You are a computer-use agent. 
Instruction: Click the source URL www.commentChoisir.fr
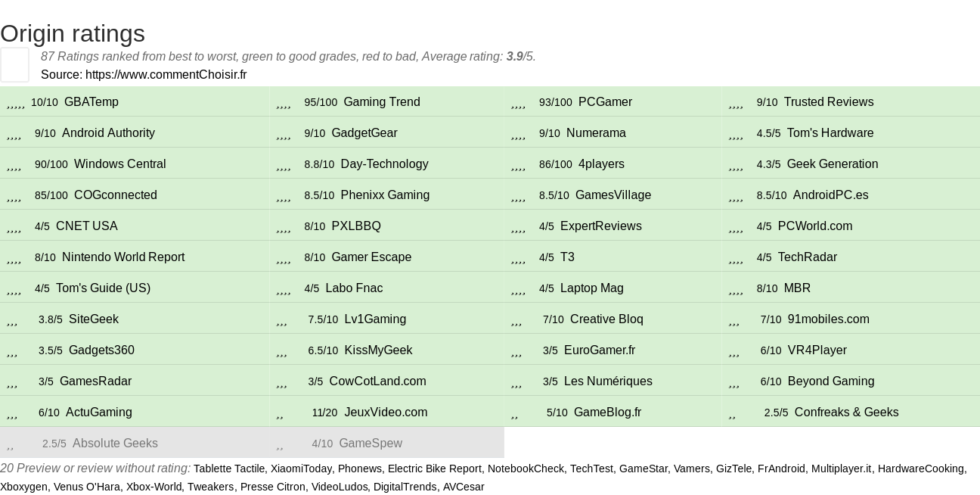pos(166,74)
